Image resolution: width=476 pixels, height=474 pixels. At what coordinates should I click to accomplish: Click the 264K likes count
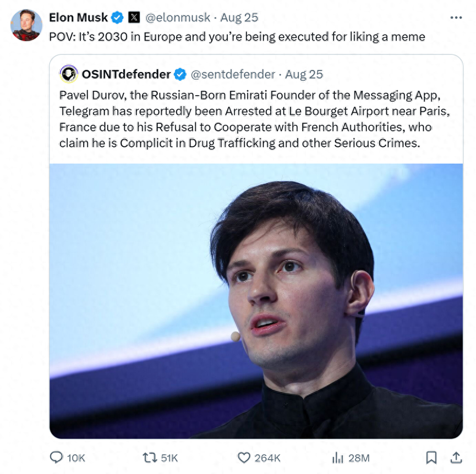click(x=267, y=458)
